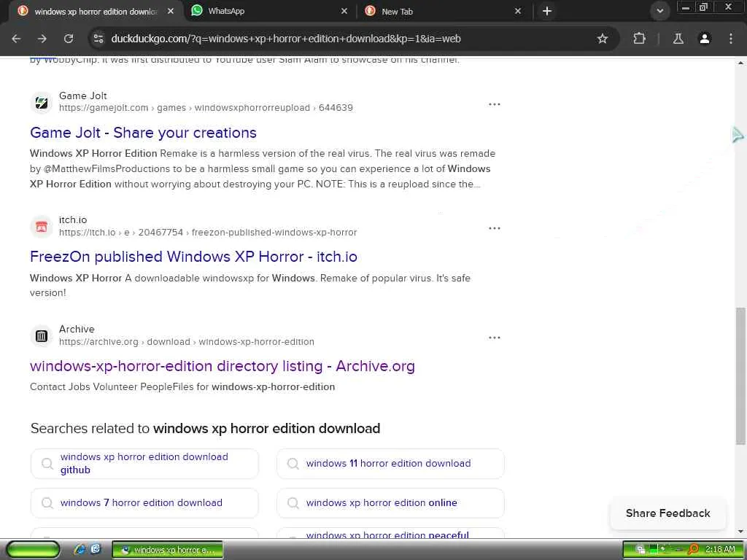
Task: Click the second quick launch browser icon
Action: click(x=96, y=550)
